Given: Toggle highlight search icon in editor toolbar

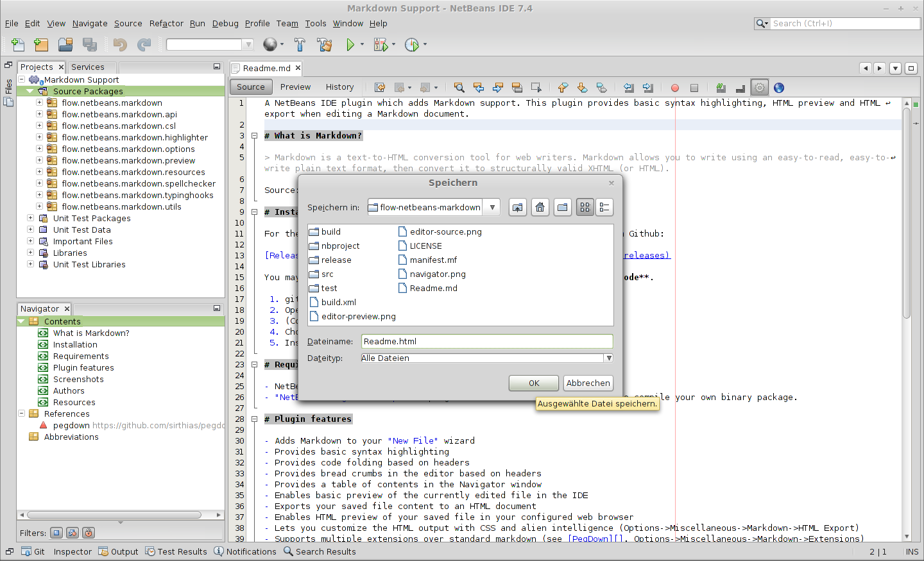Looking at the screenshot, I should point(517,88).
